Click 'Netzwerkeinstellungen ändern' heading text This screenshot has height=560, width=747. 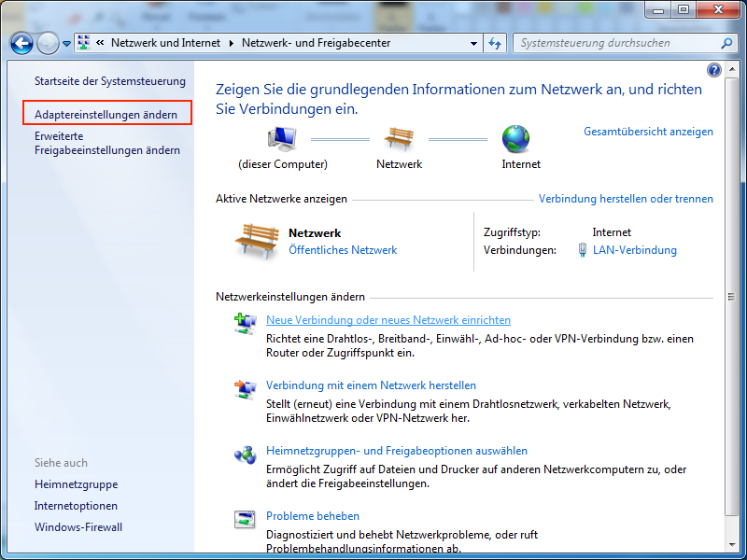coord(290,297)
